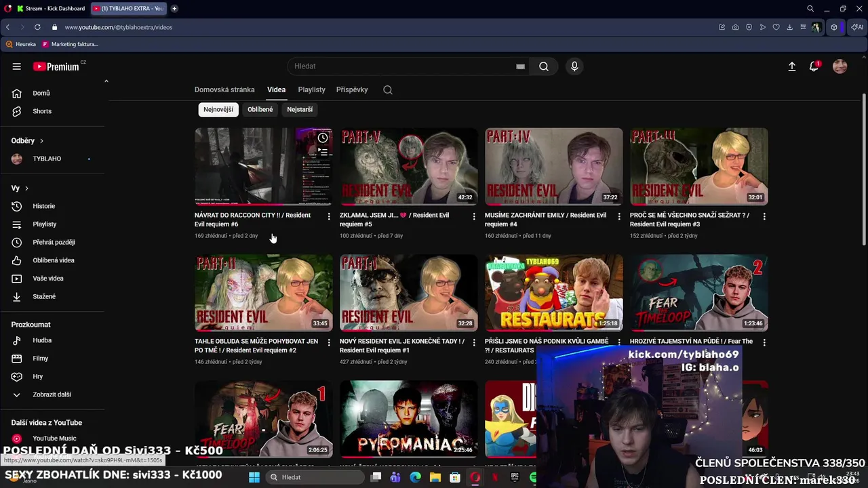Open the Marketing faktura bookmark

pos(70,44)
